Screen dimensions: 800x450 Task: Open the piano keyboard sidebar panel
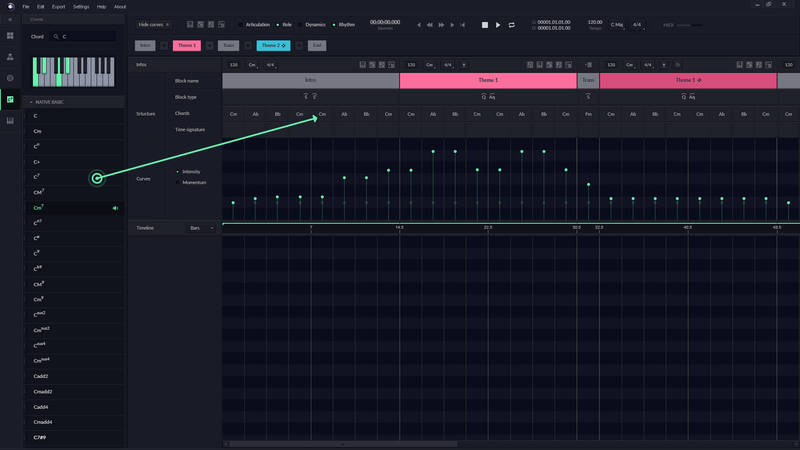point(10,121)
